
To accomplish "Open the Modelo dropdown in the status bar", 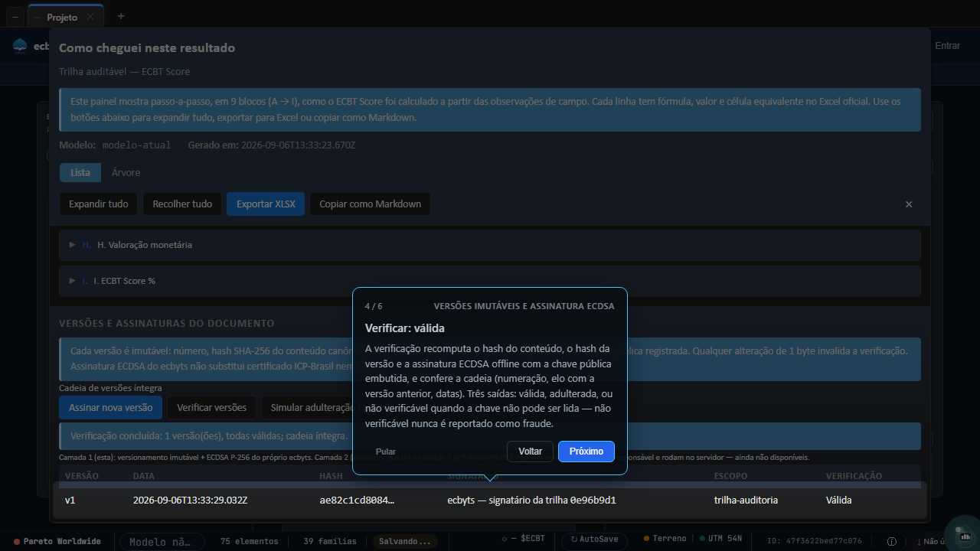I will click(x=162, y=542).
